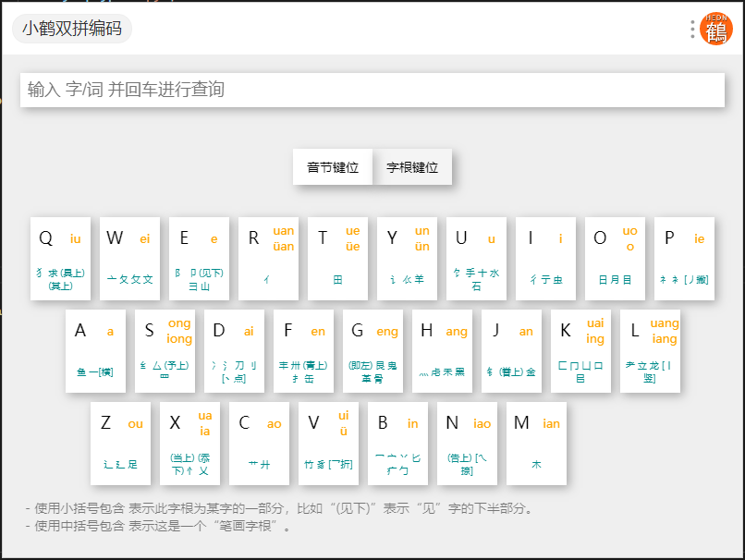Click the Z key card (ou)
Screen dimensions: 745x560
click(121, 444)
